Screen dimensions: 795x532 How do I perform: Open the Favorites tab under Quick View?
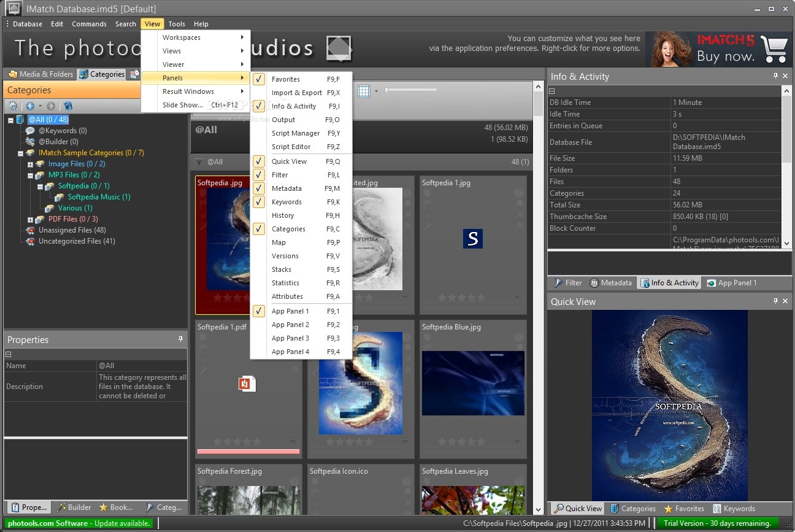point(683,509)
